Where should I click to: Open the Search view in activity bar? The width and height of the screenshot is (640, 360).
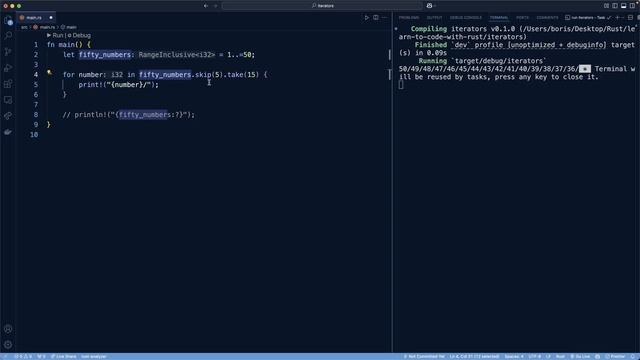click(8, 36)
